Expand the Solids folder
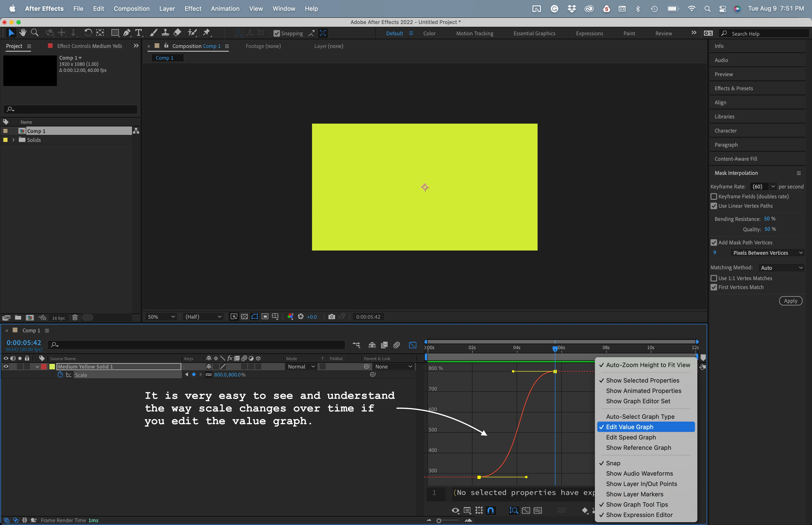The image size is (812, 525). [13, 140]
